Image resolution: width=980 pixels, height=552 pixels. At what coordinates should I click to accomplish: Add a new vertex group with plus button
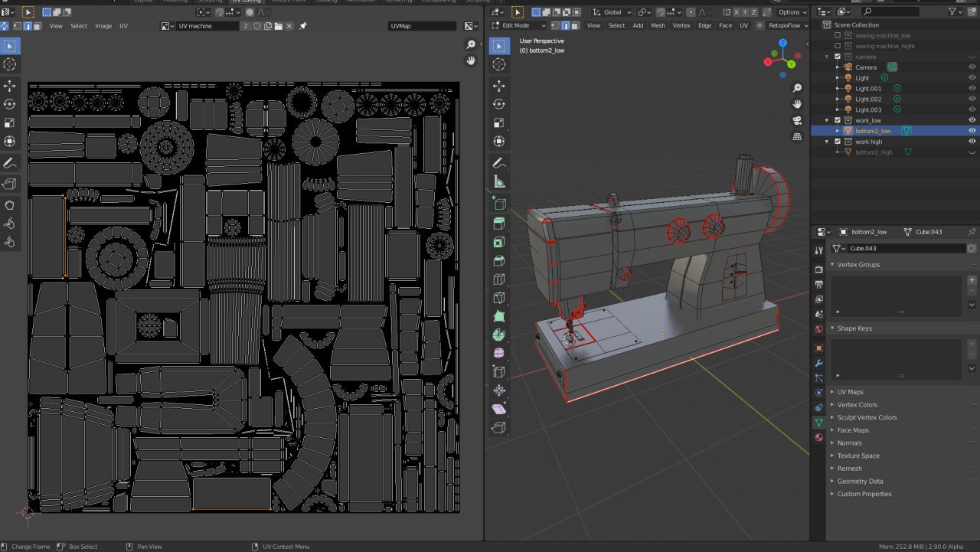coord(972,280)
